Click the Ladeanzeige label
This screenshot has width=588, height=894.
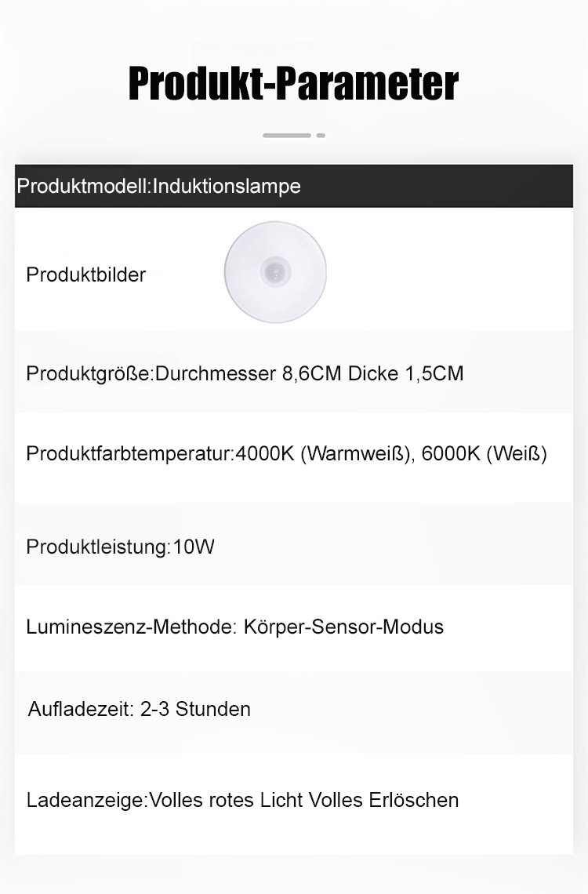(85, 800)
